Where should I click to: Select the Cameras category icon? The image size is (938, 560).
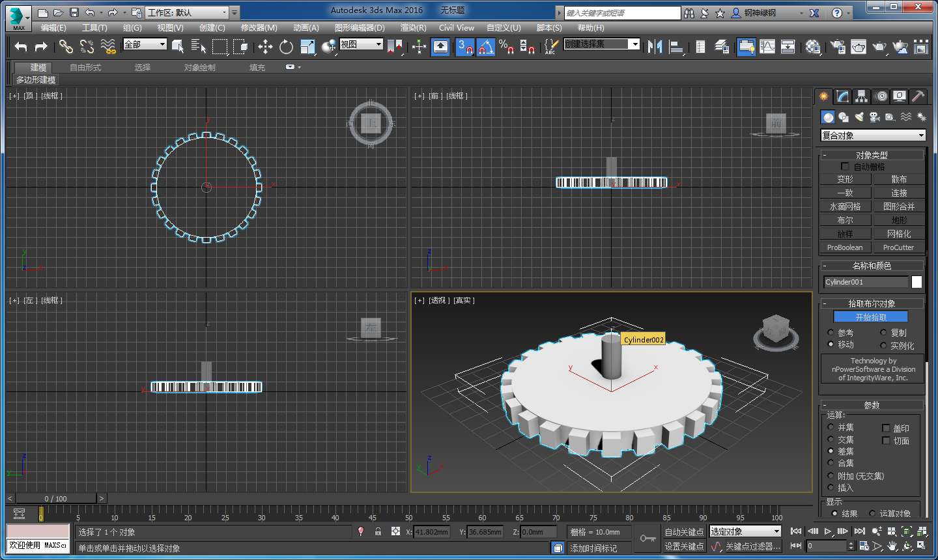[x=875, y=117]
